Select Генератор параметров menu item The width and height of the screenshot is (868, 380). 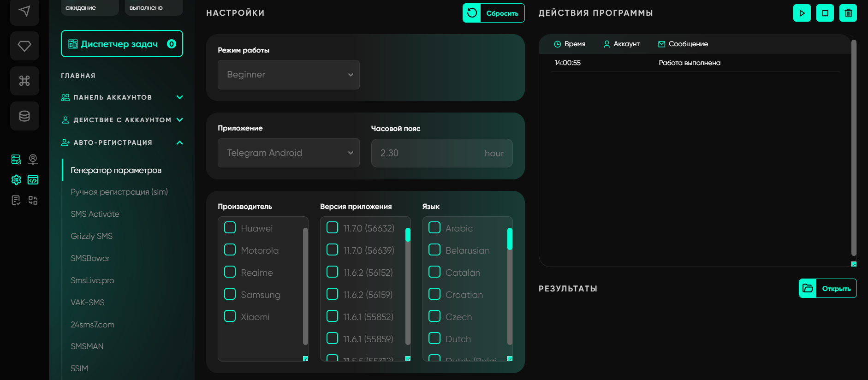click(x=116, y=170)
